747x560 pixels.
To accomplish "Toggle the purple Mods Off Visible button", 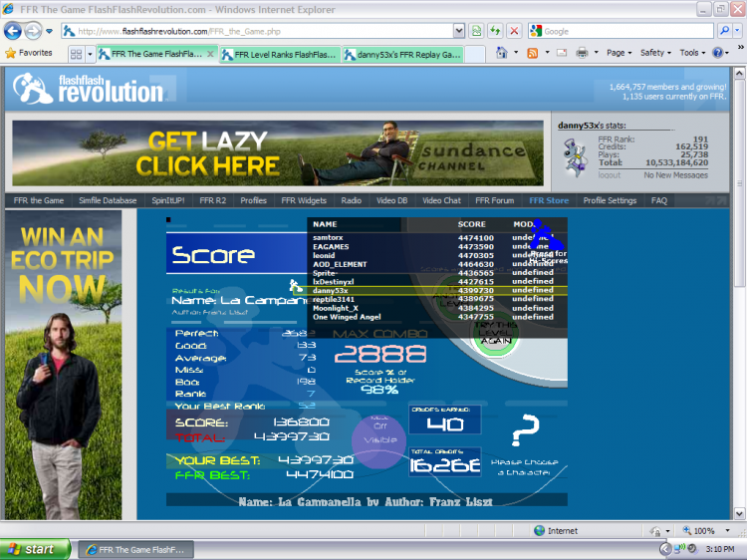I will click(x=379, y=440).
